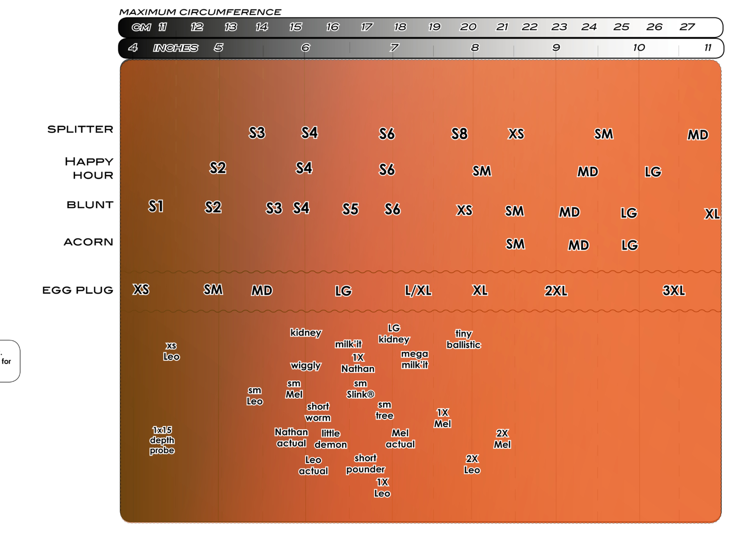The image size is (747, 560).
Task: Click the S3 size in Splitter row
Action: [x=257, y=133]
